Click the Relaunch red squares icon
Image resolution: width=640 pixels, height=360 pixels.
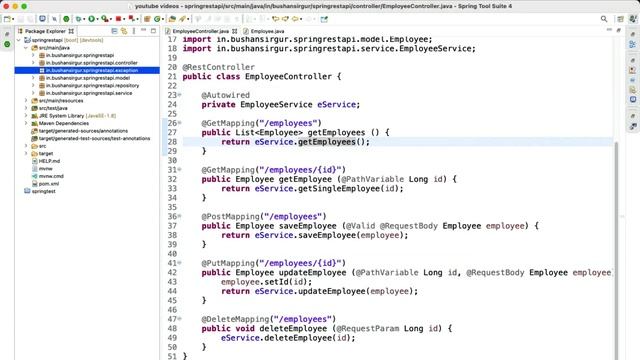coord(131,19)
